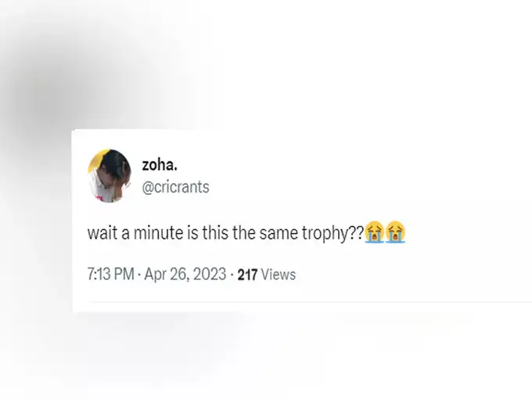The width and height of the screenshot is (532, 399).
Task: Click the word minute in the tweet
Action: [x=159, y=233]
